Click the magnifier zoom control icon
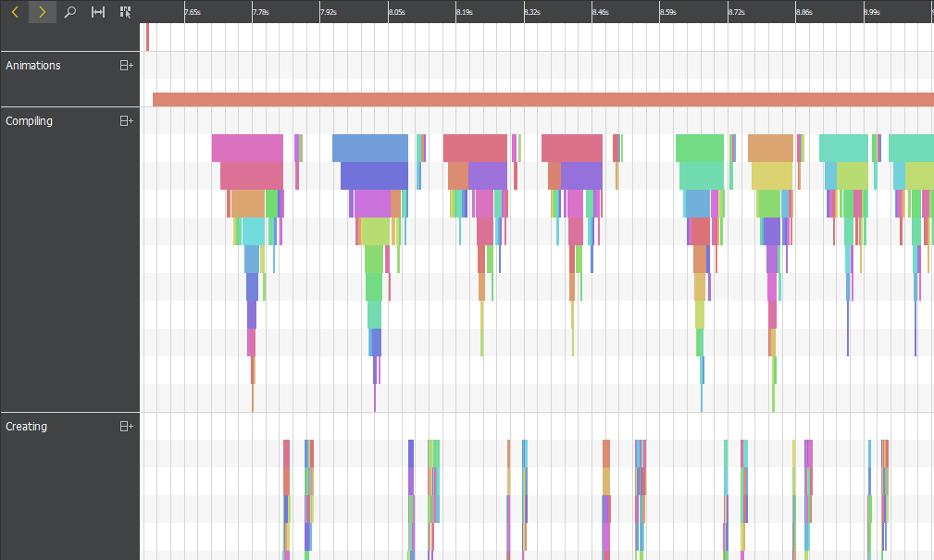The image size is (934, 560). pos(69,12)
